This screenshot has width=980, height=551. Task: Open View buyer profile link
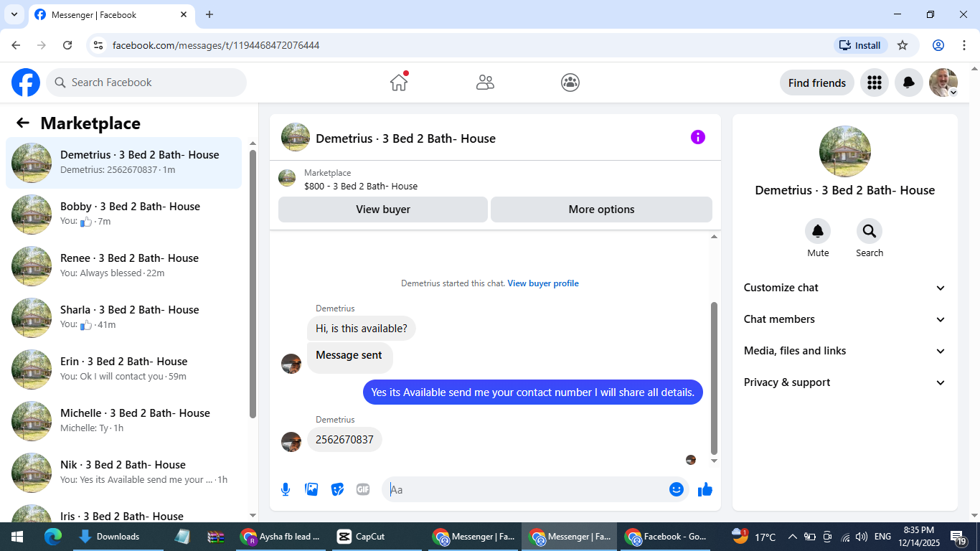[x=543, y=283]
